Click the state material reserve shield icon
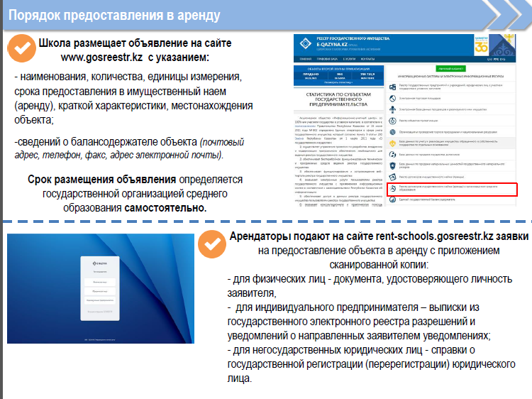This screenshot has width=532, height=399. [x=392, y=165]
